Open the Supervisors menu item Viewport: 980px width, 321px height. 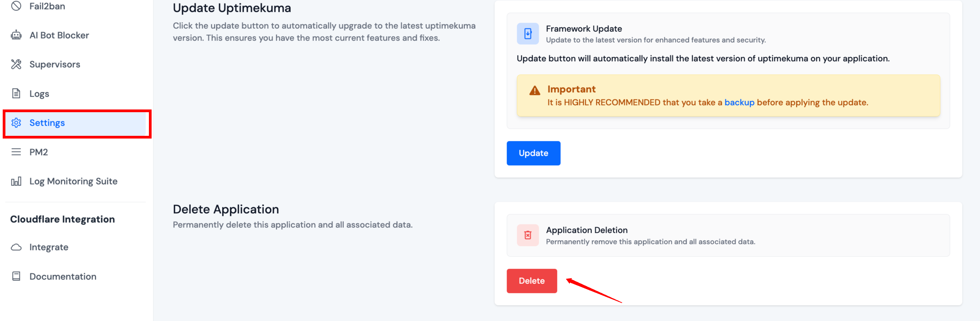(x=55, y=65)
